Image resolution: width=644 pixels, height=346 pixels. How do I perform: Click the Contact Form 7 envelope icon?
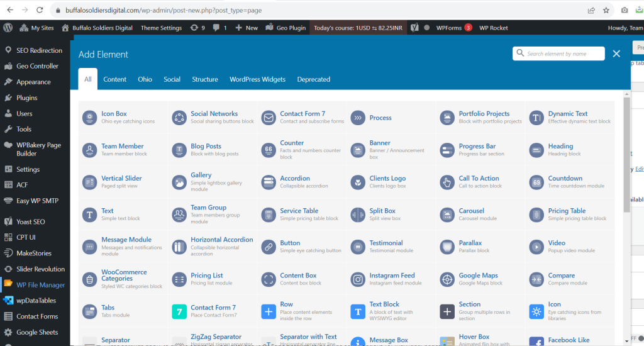tap(269, 118)
